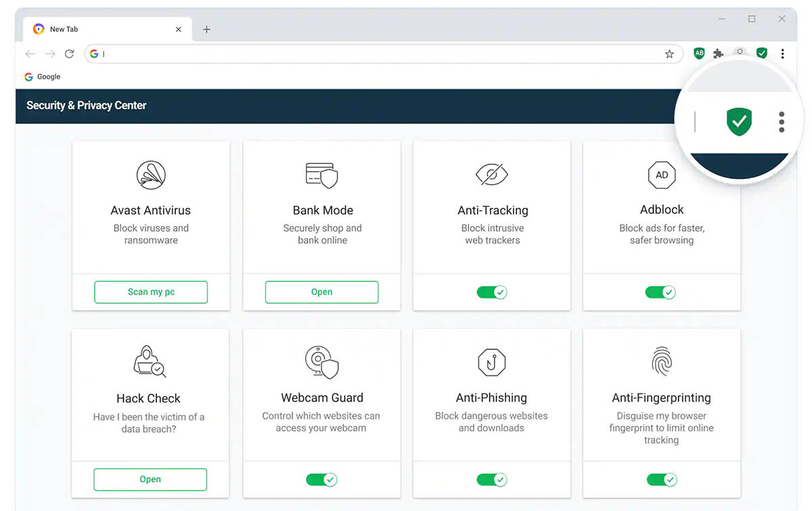
Task: Open a new tab with the plus button
Action: 206,29
